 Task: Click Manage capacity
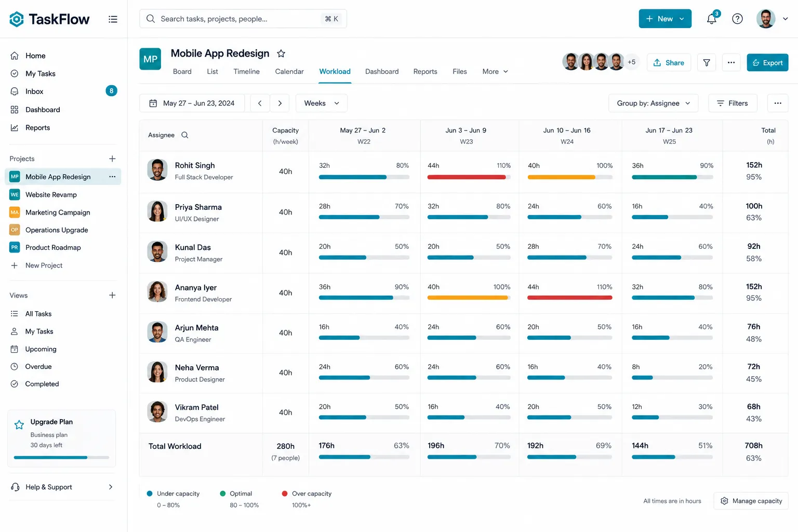pos(751,501)
